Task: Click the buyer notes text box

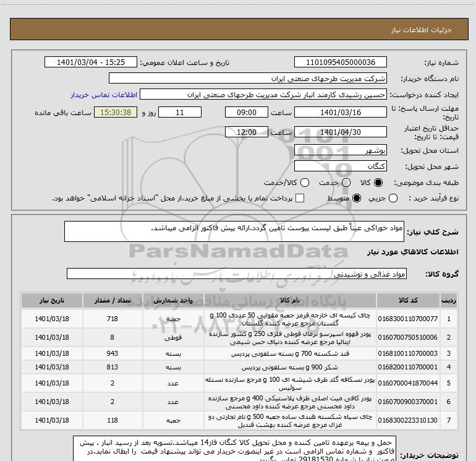Action: tap(234, 449)
